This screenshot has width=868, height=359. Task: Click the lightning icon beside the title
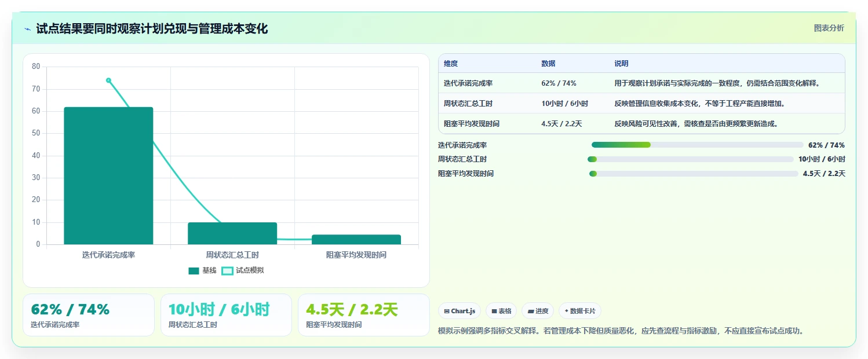point(28,29)
